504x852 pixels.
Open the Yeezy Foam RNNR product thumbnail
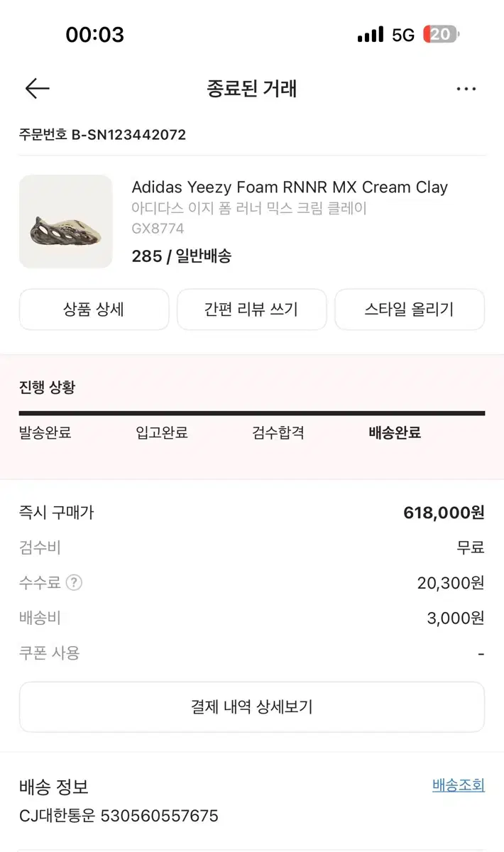tap(66, 222)
